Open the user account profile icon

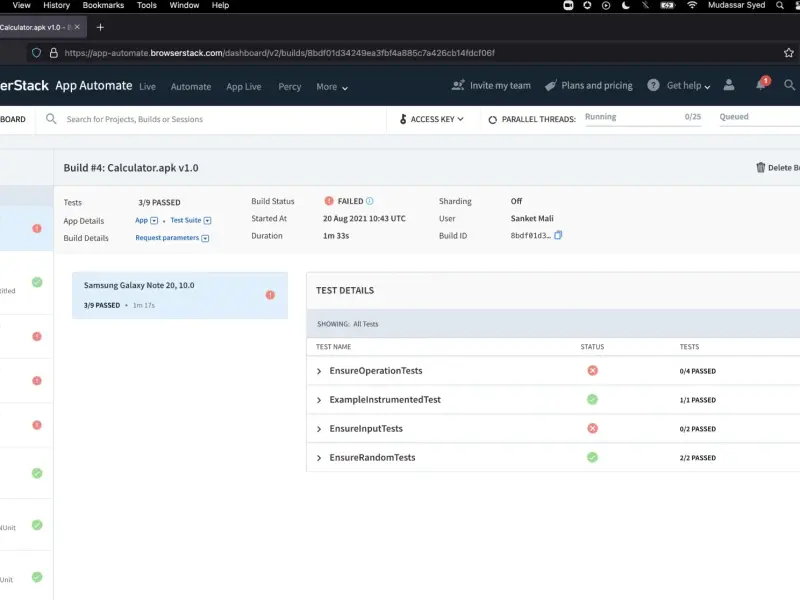pos(729,85)
